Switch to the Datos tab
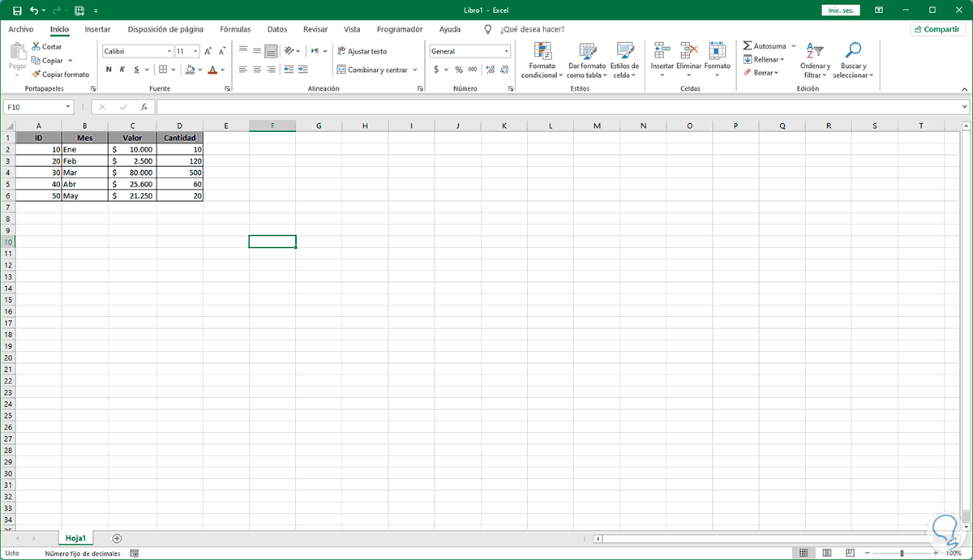This screenshot has width=973, height=560. tap(277, 29)
